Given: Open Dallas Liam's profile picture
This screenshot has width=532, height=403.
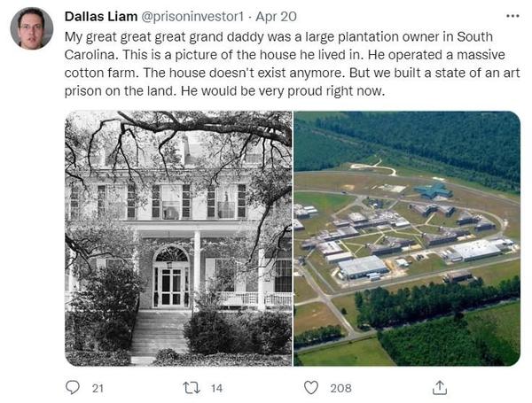Looking at the screenshot, I should click(x=32, y=28).
